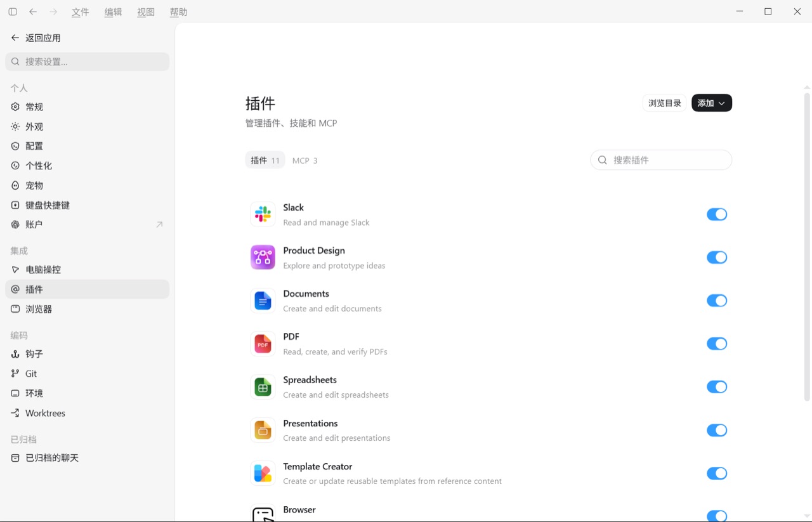Open the PDF plugin icon

[x=263, y=344]
